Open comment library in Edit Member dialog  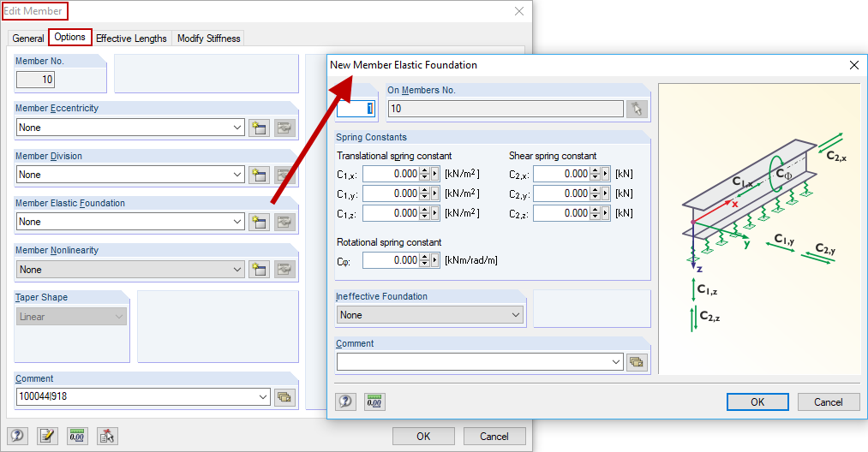[284, 396]
